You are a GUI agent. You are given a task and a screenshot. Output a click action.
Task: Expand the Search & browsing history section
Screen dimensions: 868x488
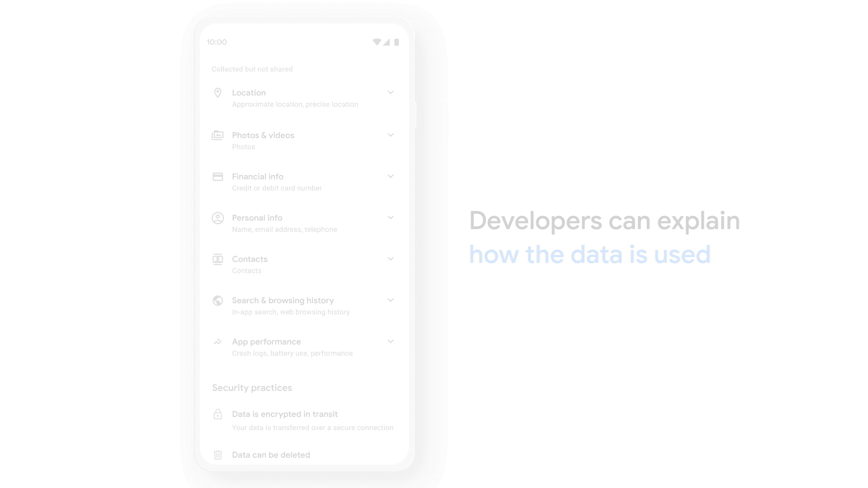click(391, 300)
